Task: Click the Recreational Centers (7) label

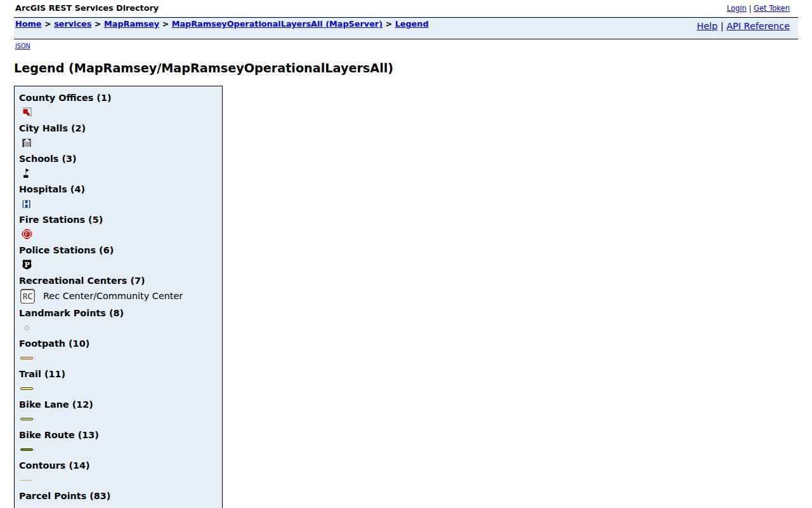Action: click(x=82, y=281)
